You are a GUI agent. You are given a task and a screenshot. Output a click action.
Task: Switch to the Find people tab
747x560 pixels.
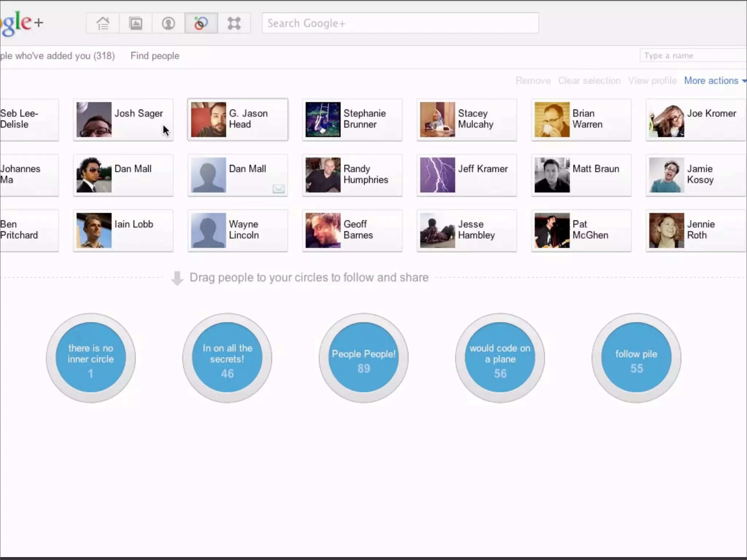click(155, 56)
